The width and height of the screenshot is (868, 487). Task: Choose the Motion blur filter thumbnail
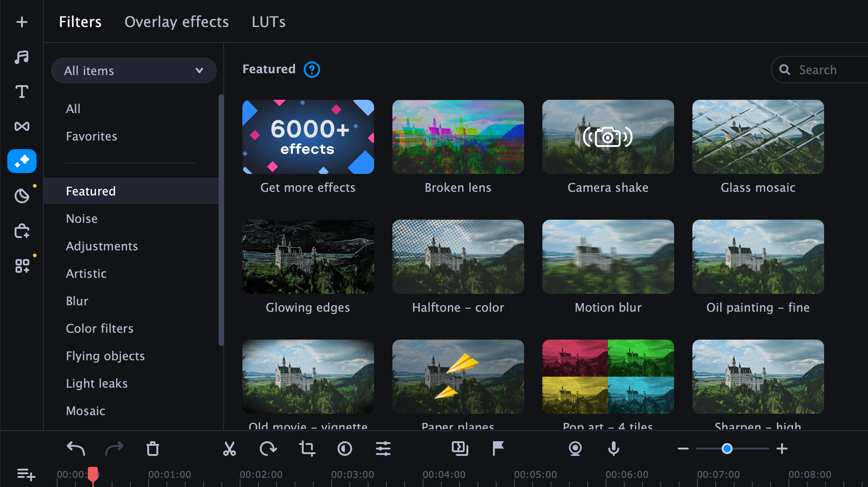pos(608,257)
